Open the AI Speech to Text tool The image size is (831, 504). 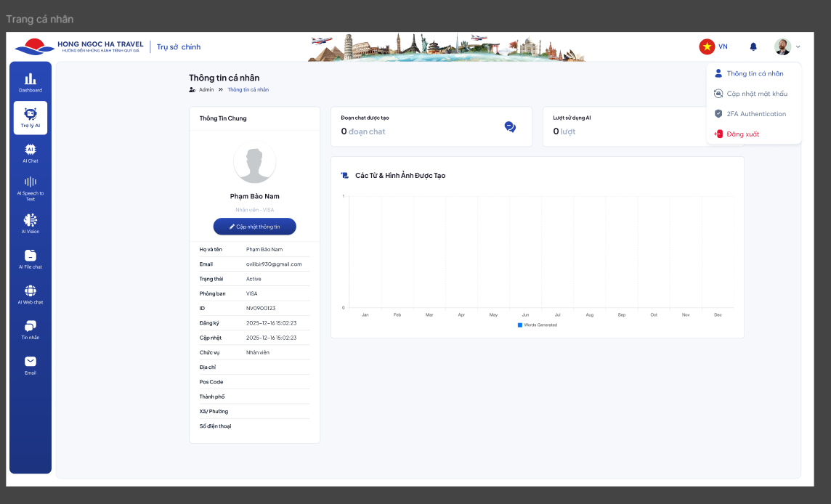30,187
